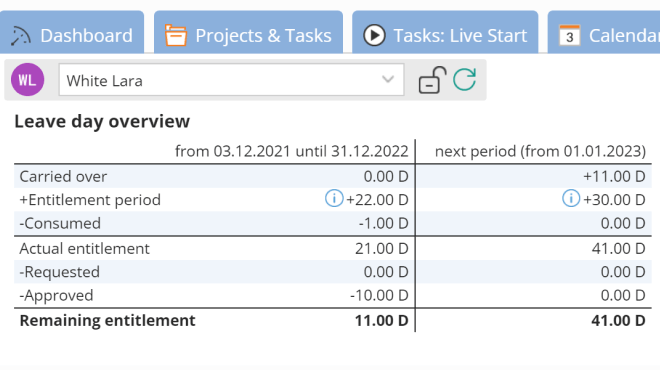660x370 pixels.
Task: Open Tasks: Live Start tab
Action: 445,32
